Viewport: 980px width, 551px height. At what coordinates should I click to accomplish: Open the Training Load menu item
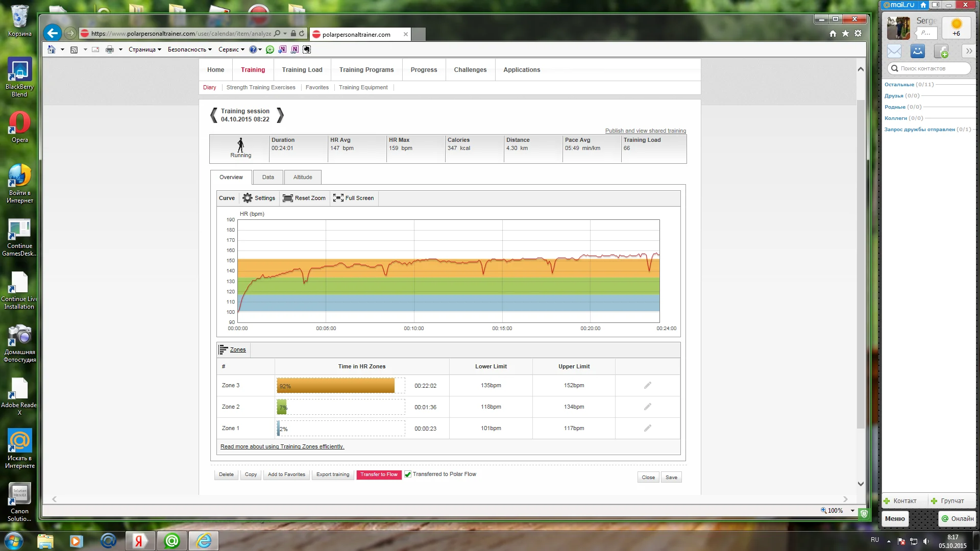click(302, 70)
